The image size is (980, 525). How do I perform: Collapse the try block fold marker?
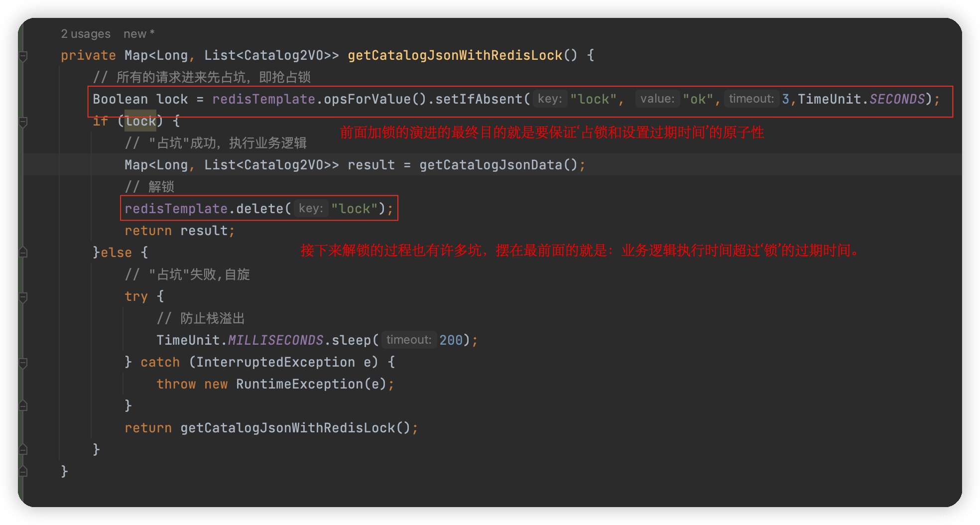click(x=23, y=297)
